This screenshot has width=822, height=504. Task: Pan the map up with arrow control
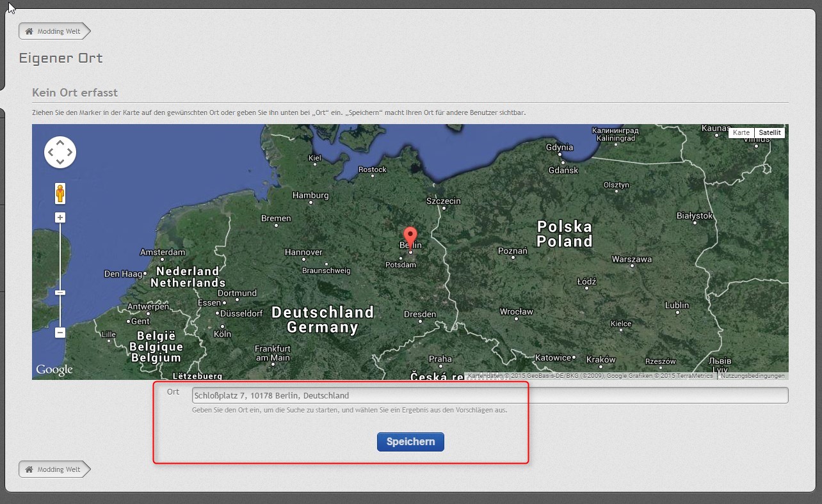[60, 143]
